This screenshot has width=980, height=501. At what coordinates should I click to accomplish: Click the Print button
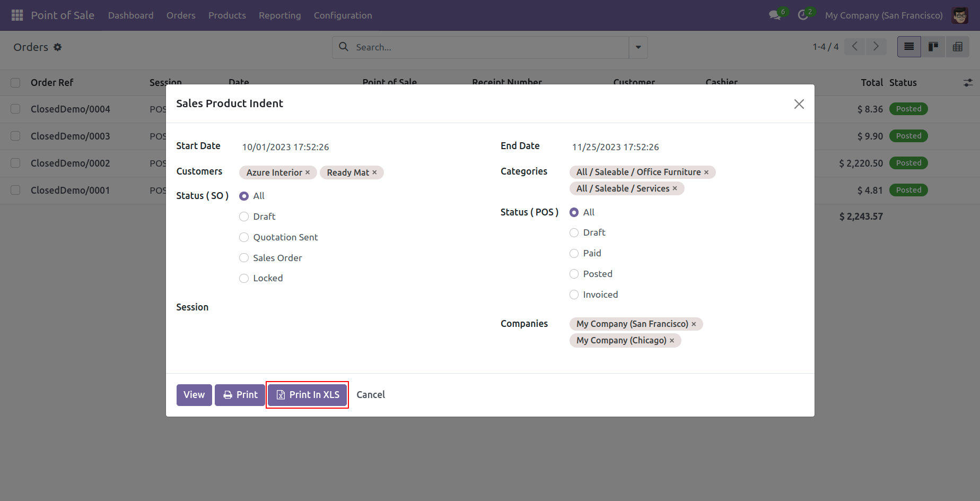(240, 395)
